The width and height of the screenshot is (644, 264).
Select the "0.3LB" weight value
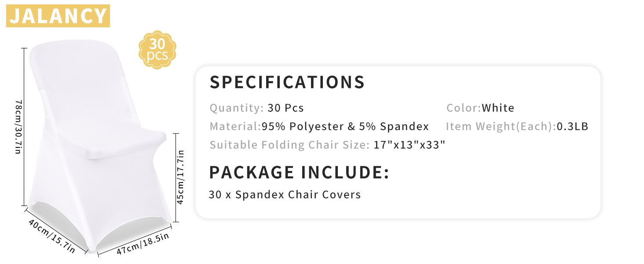[572, 127]
